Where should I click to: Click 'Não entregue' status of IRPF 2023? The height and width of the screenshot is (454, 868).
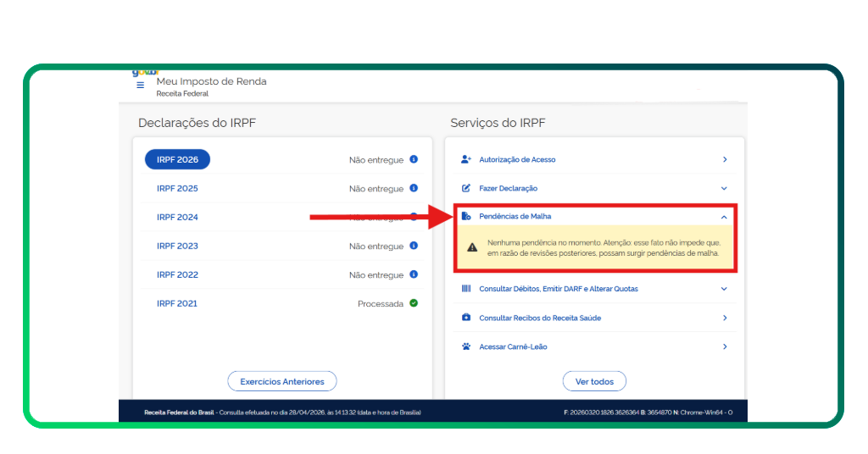[x=376, y=246]
